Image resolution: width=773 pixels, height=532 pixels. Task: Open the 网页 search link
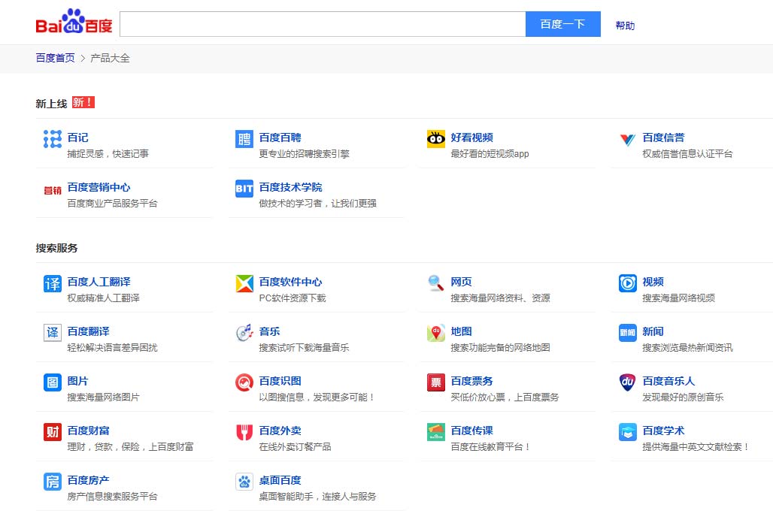click(462, 282)
